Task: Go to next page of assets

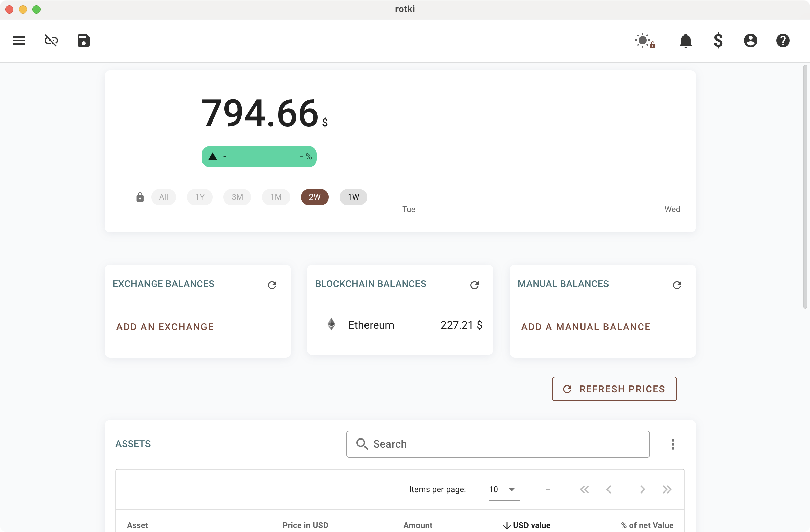Action: point(642,489)
